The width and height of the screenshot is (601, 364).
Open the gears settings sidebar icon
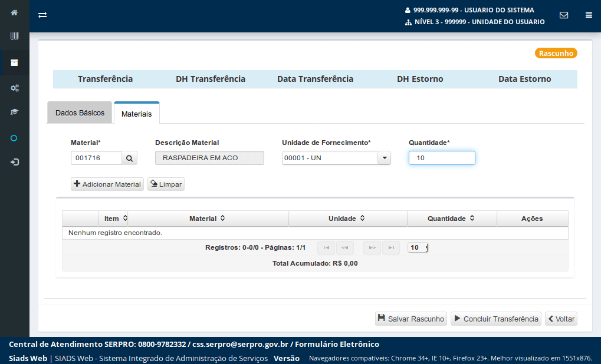[x=15, y=88]
